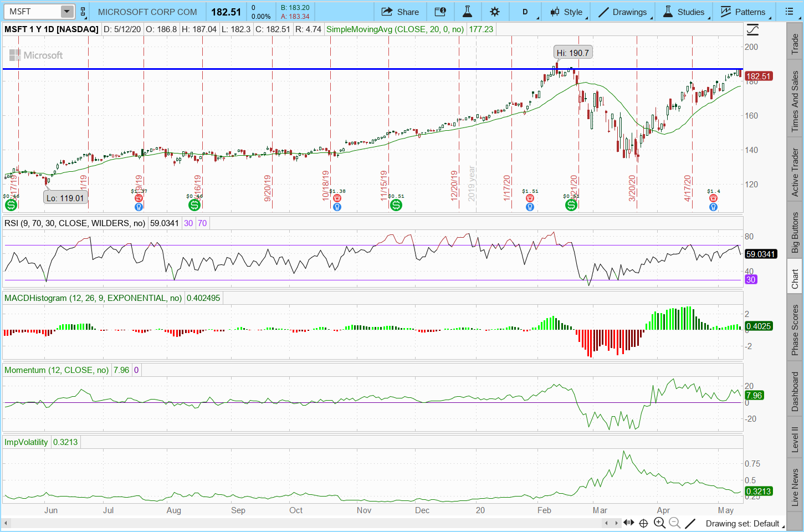Click the 59.0341 RSI value label
Image resolution: width=804 pixels, height=532 pixels.
coord(760,254)
